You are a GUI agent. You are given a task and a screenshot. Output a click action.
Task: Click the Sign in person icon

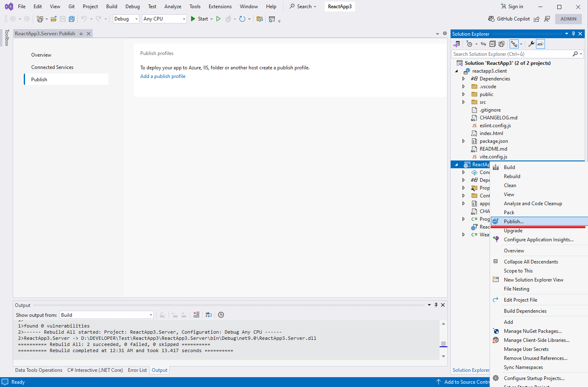pyautogui.click(x=504, y=7)
